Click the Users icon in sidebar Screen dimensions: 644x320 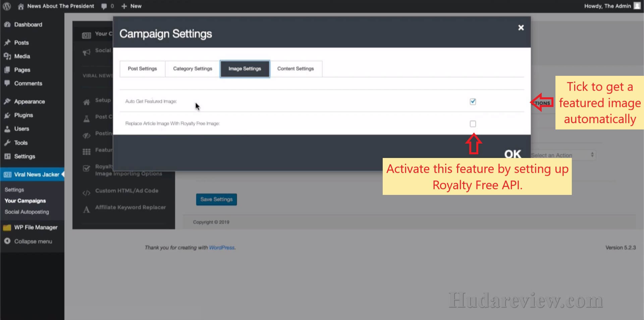pos(7,129)
